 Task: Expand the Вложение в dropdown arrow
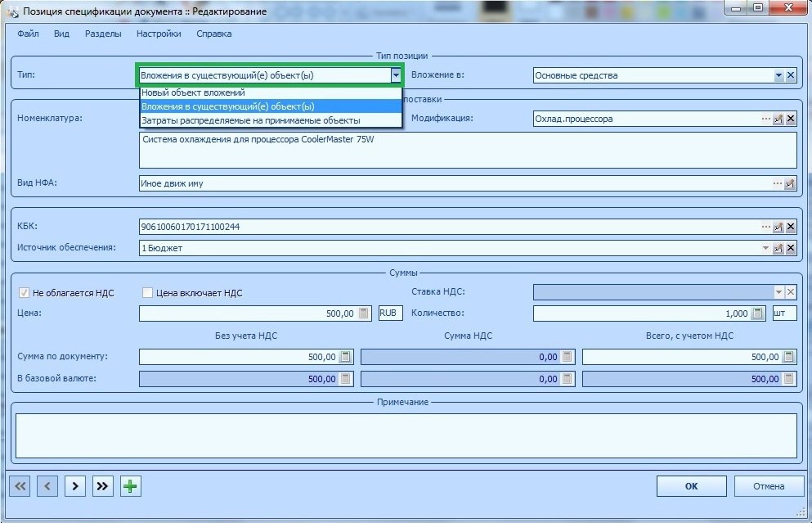click(x=778, y=75)
